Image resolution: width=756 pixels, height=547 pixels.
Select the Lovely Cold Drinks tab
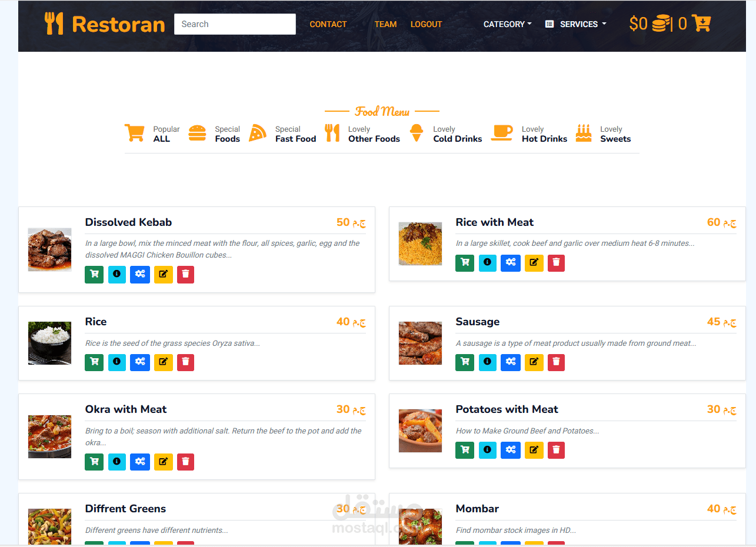(445, 134)
